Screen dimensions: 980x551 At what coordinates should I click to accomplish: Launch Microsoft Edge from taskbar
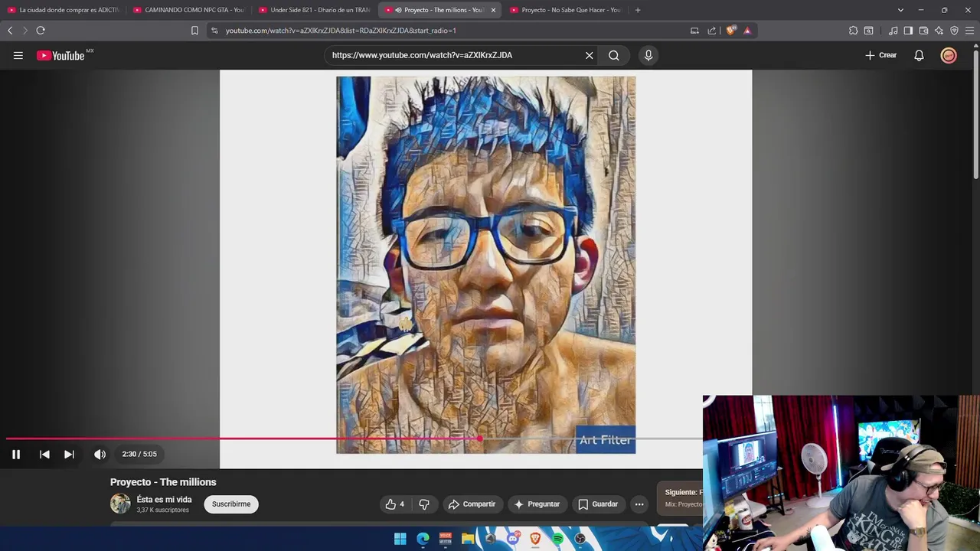[x=423, y=539]
